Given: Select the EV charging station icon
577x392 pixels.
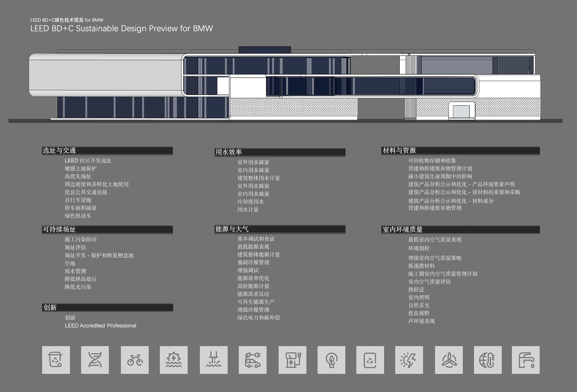Looking at the screenshot, I should click(292, 360).
